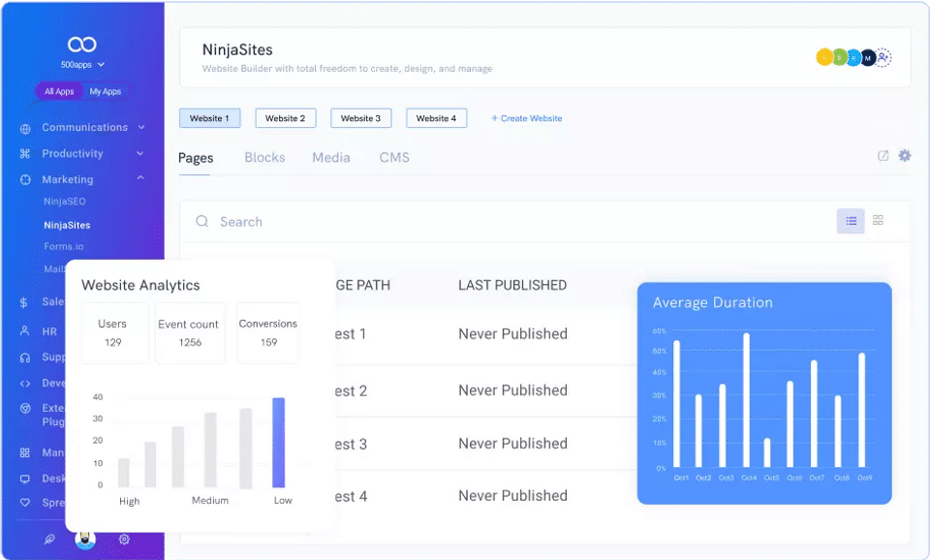Click the LAST PUBLISHED column header

pyautogui.click(x=512, y=286)
